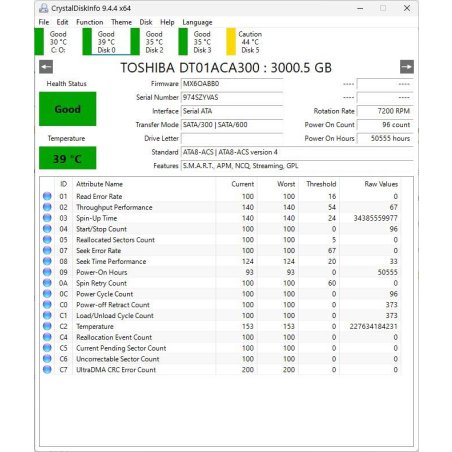Click the Health Status label

[67, 84]
